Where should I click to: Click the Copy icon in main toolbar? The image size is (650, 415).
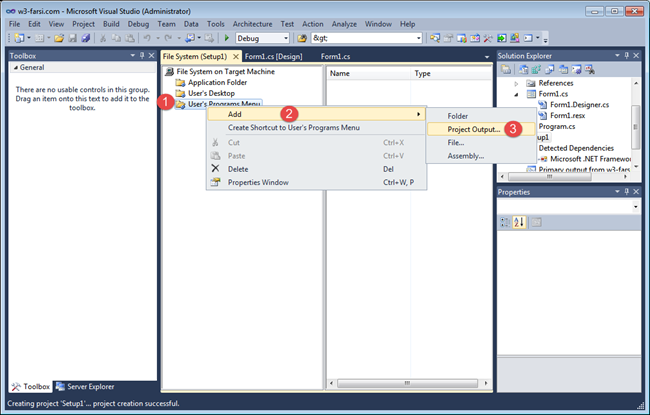coord(116,38)
